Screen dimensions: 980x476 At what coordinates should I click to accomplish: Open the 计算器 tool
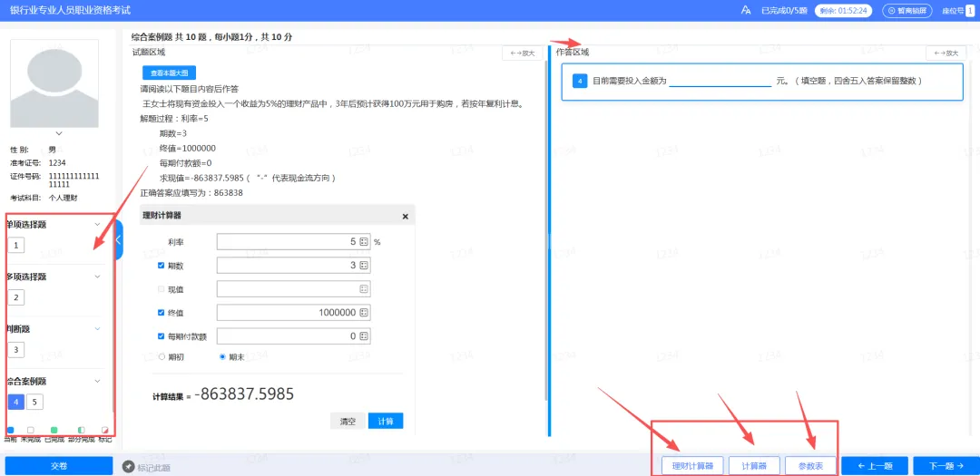(754, 466)
